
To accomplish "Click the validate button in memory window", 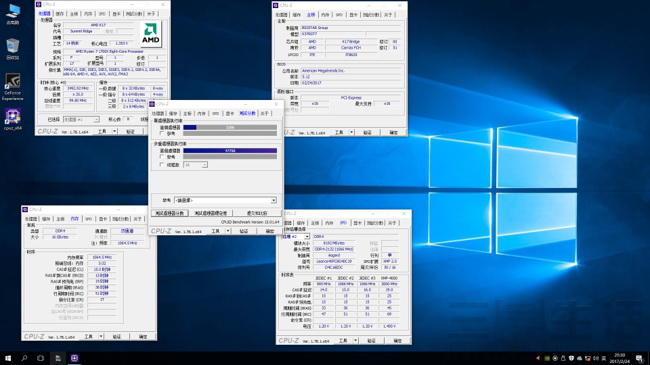I will tap(117, 337).
